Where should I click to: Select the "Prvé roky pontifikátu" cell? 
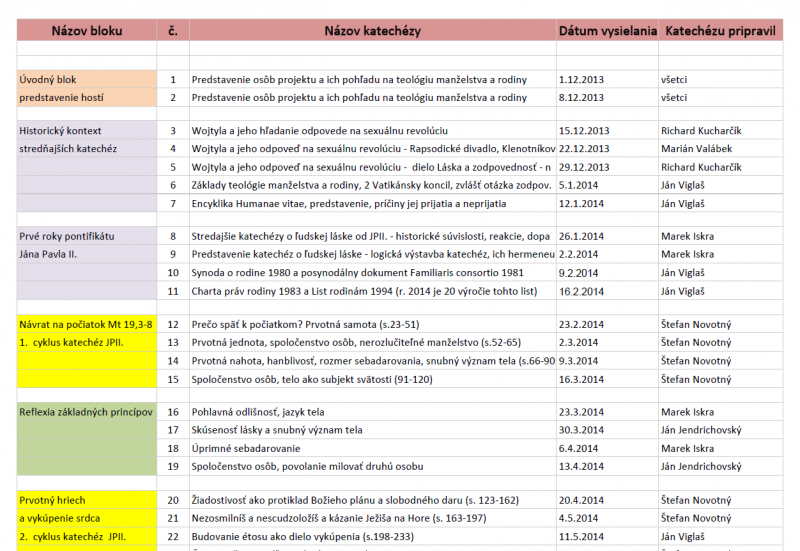click(x=85, y=236)
